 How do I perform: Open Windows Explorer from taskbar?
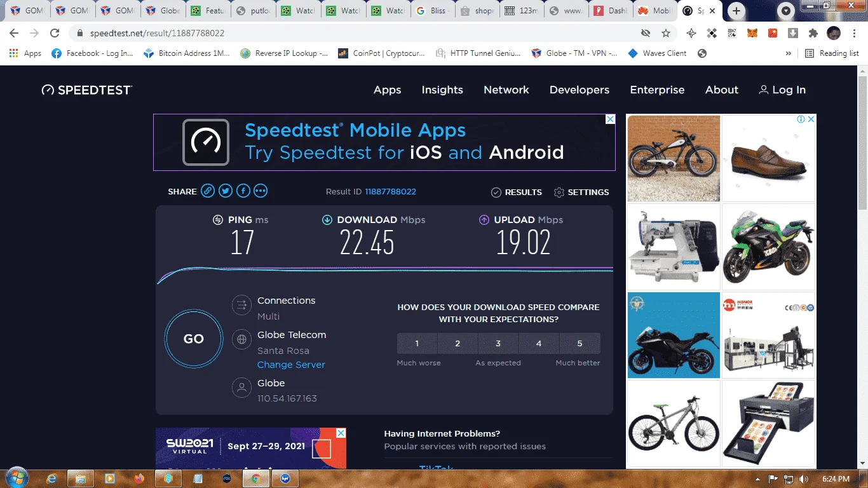[x=81, y=478]
